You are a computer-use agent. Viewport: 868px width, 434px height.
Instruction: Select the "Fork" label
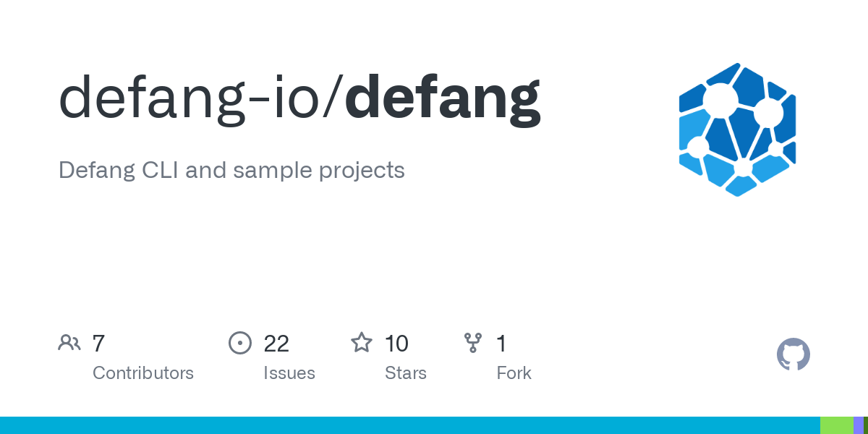coord(514,373)
